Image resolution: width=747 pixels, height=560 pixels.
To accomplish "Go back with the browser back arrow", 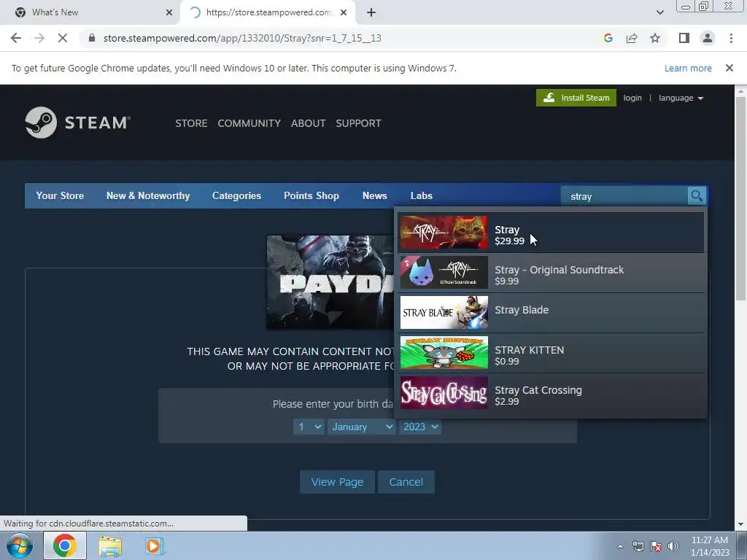I will (x=16, y=38).
